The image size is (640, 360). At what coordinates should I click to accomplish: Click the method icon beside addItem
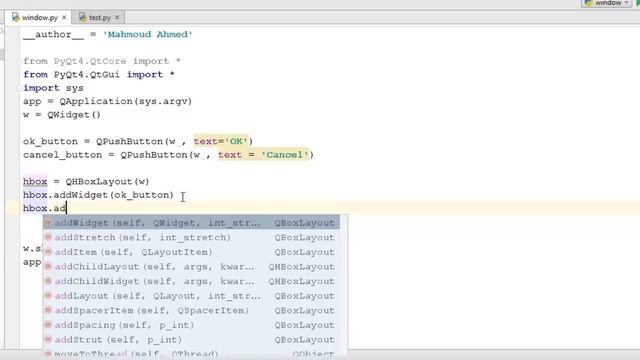[x=48, y=252]
